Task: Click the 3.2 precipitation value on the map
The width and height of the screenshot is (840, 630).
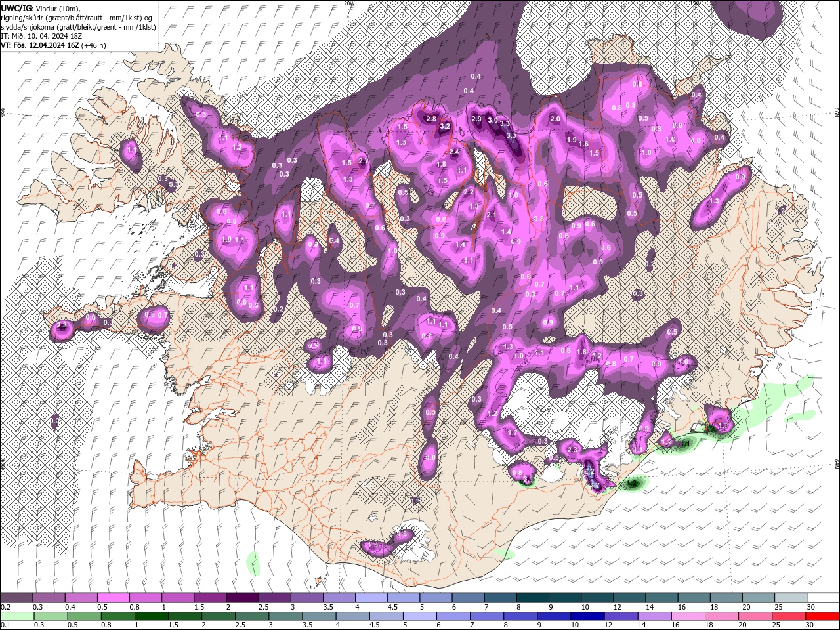Action: (x=444, y=126)
